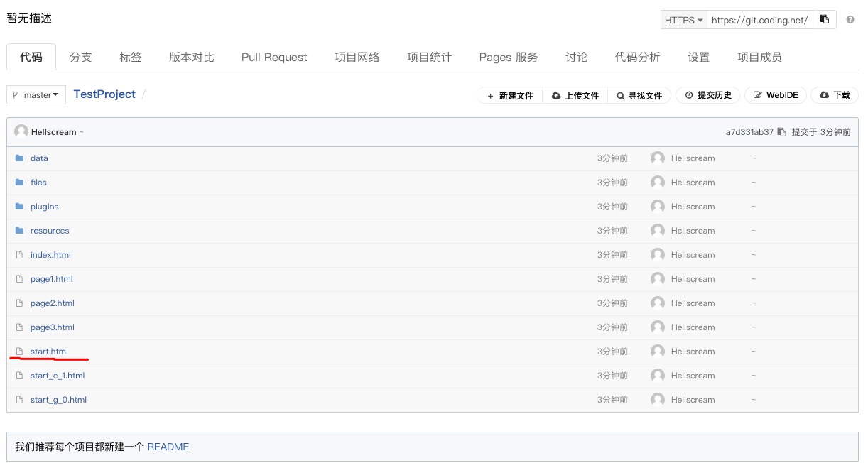Image resolution: width=868 pixels, height=463 pixels.
Task: Open the master branch dropdown
Action: point(36,95)
